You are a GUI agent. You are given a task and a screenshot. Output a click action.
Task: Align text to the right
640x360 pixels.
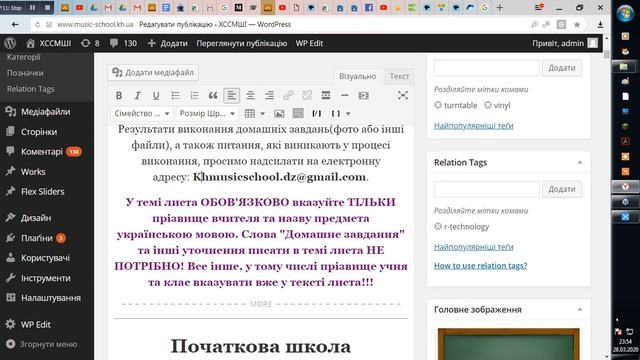pyautogui.click(x=269, y=96)
